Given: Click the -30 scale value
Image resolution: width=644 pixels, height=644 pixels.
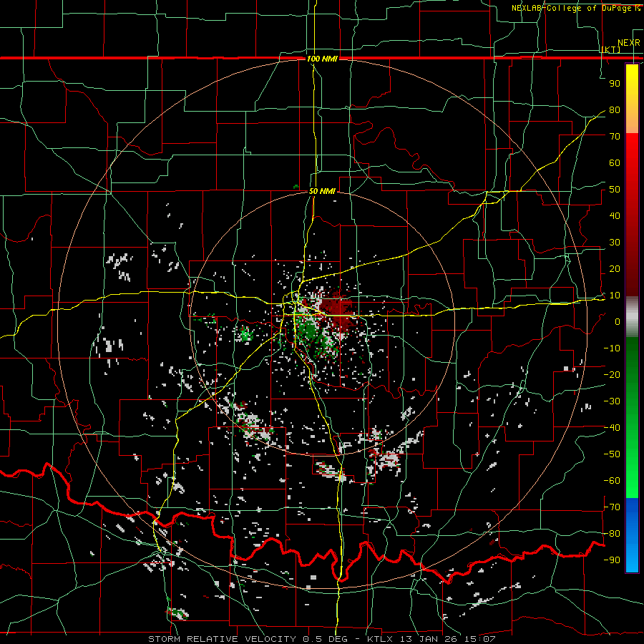Looking at the screenshot, I should click(x=612, y=401).
